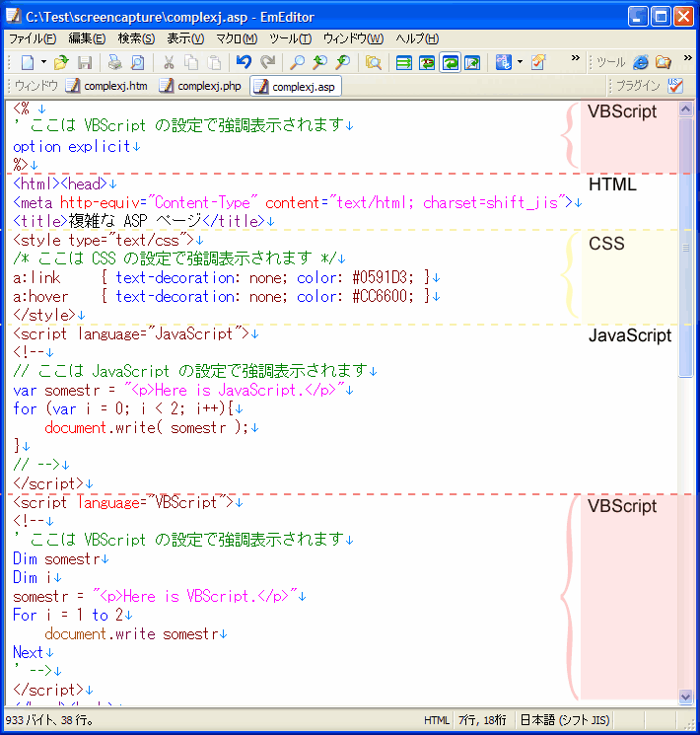Click the 'Next' keyword line
700x735 pixels.
29,652
